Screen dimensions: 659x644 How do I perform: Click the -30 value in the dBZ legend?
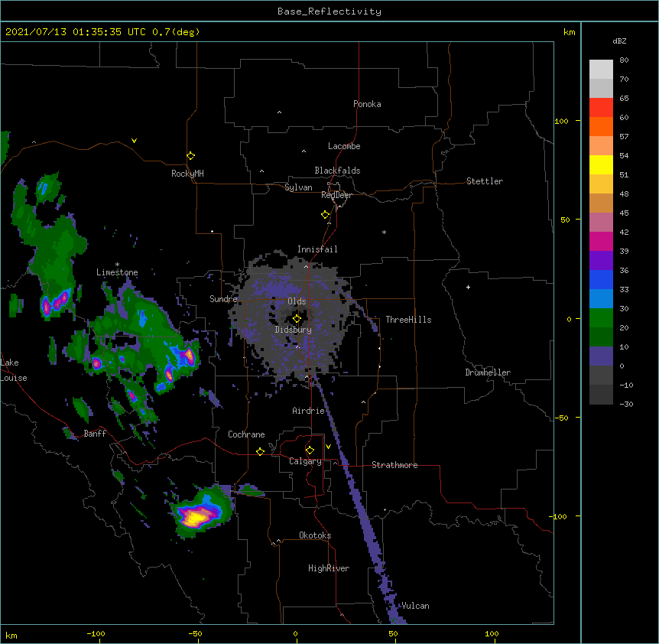point(626,404)
